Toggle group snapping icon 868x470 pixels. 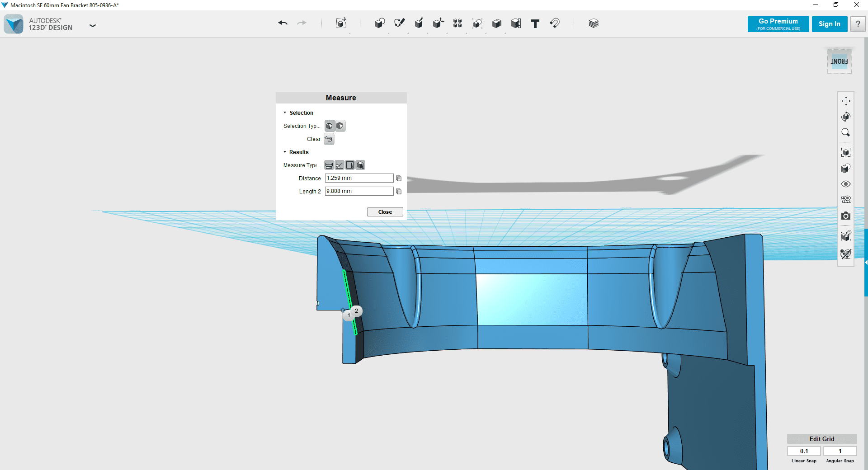[846, 254]
